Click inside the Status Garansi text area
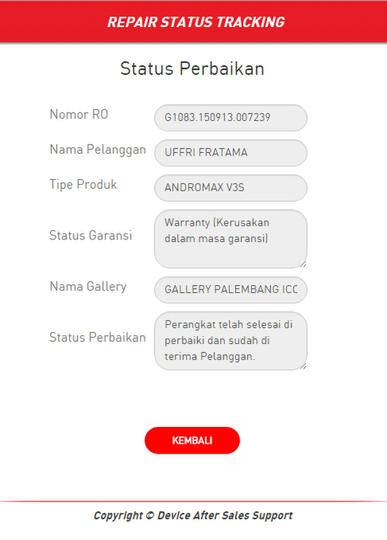Screen dimensions: 387x540 231,239
